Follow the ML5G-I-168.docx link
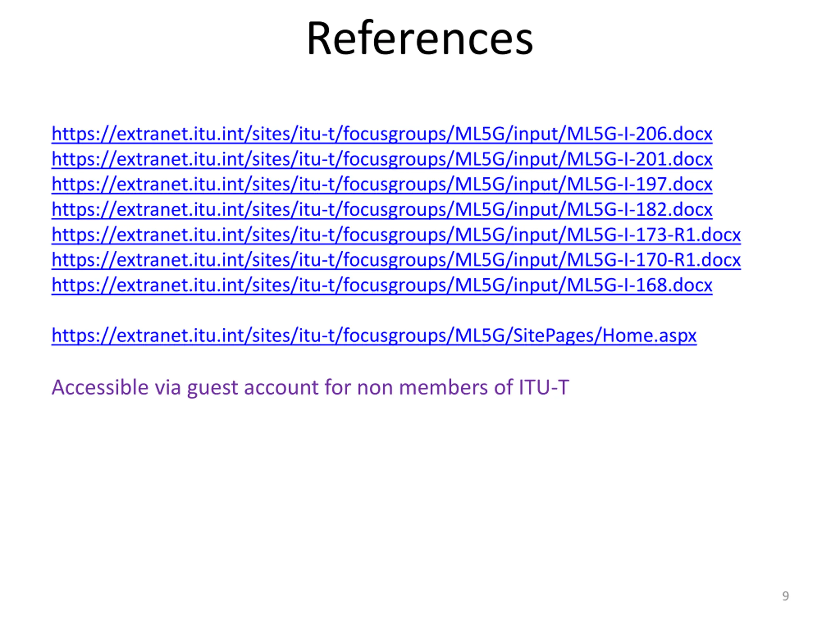 382,285
